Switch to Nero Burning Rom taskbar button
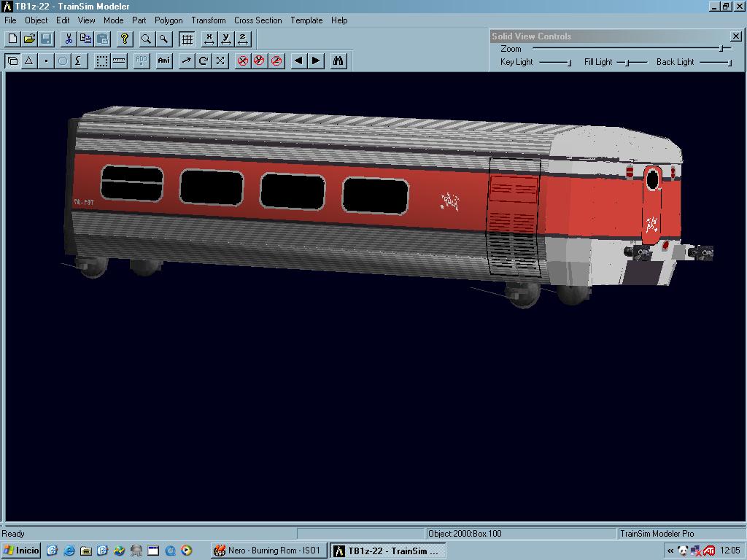This screenshot has width=747, height=560. tap(268, 551)
